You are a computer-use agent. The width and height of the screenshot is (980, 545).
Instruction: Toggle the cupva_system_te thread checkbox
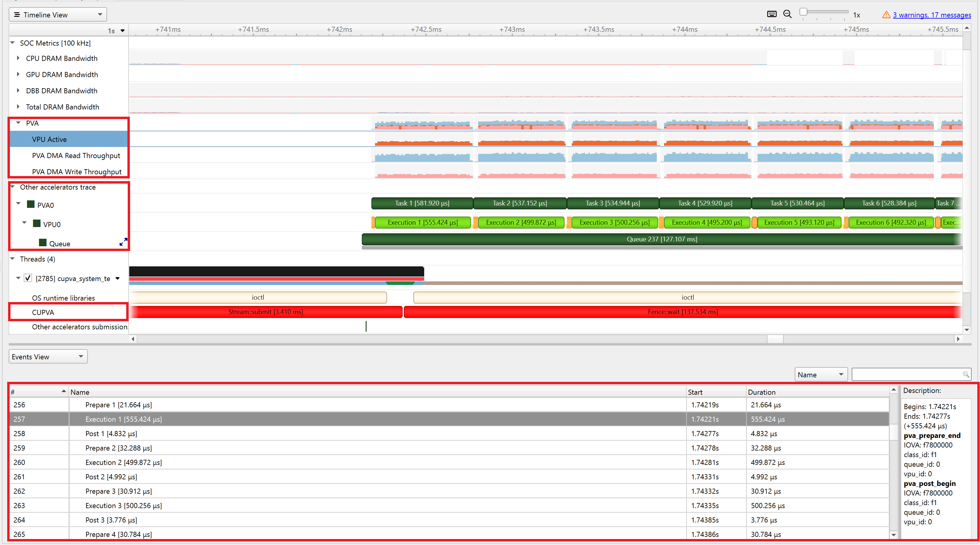28,278
